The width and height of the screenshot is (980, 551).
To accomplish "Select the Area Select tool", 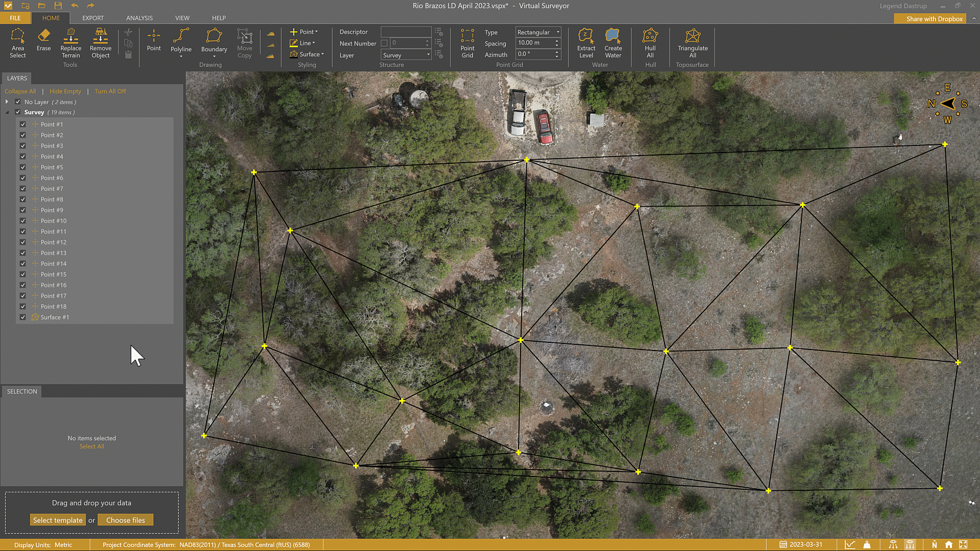I will point(17,43).
